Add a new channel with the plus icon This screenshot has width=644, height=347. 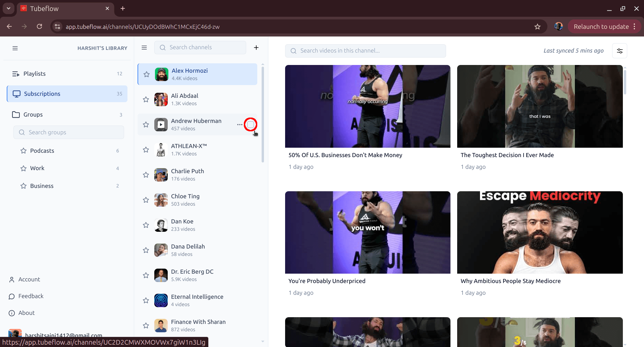click(x=256, y=47)
